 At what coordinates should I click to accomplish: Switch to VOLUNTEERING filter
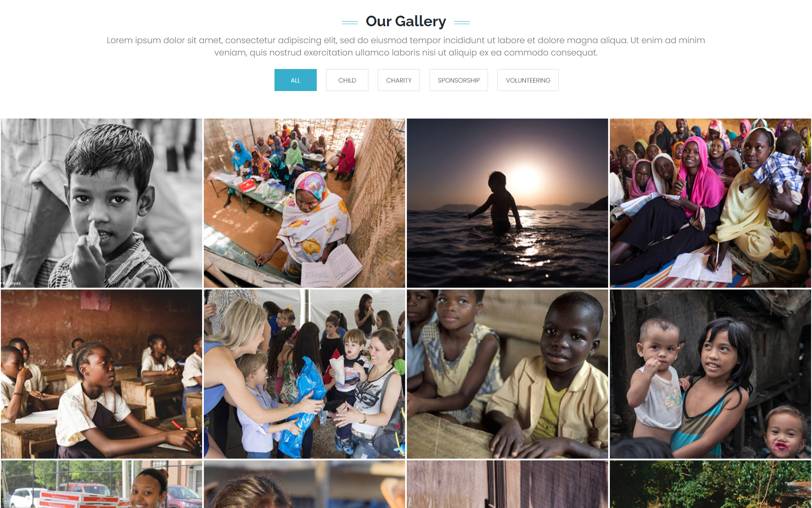point(528,80)
